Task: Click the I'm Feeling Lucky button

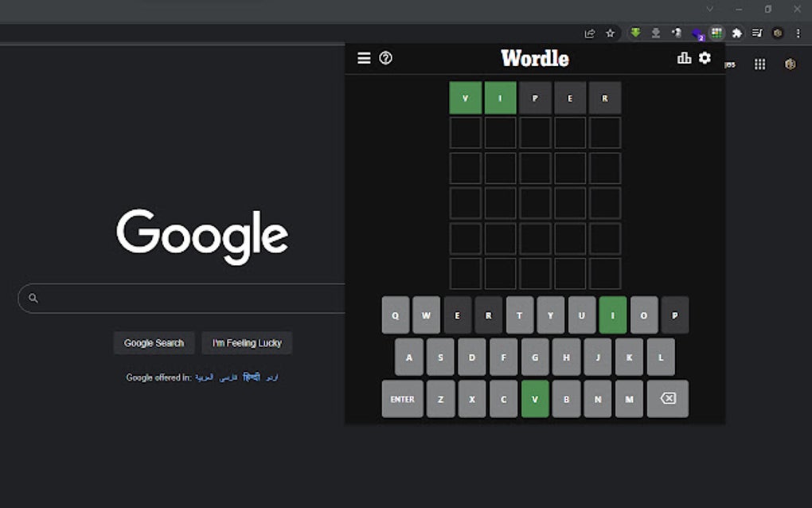Action: (x=247, y=342)
